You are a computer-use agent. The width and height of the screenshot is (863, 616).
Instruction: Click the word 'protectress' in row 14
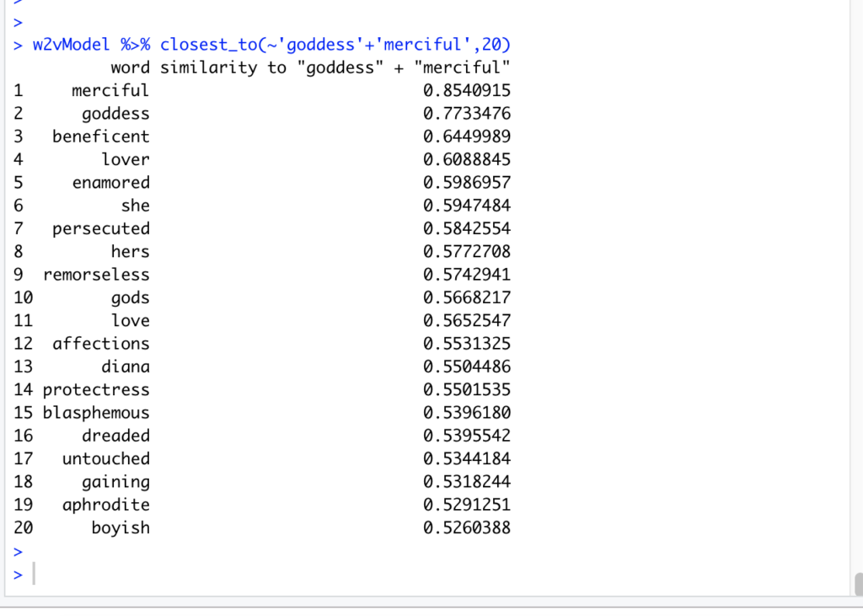click(96, 389)
